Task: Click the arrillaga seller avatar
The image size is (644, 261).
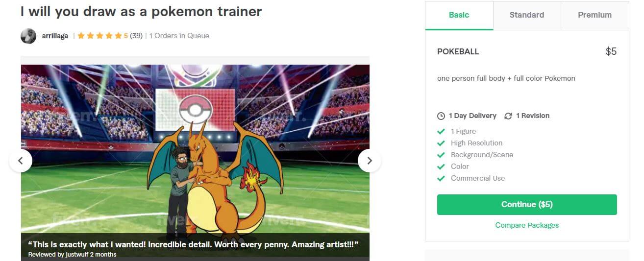Action: pyautogui.click(x=28, y=36)
